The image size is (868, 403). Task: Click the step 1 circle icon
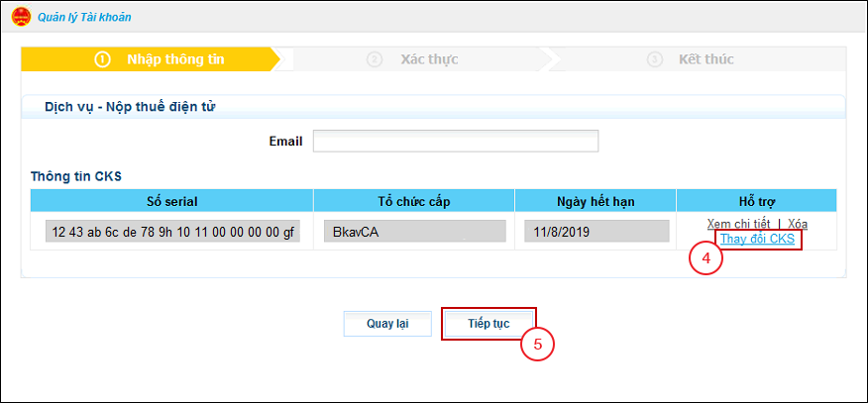pos(103,59)
